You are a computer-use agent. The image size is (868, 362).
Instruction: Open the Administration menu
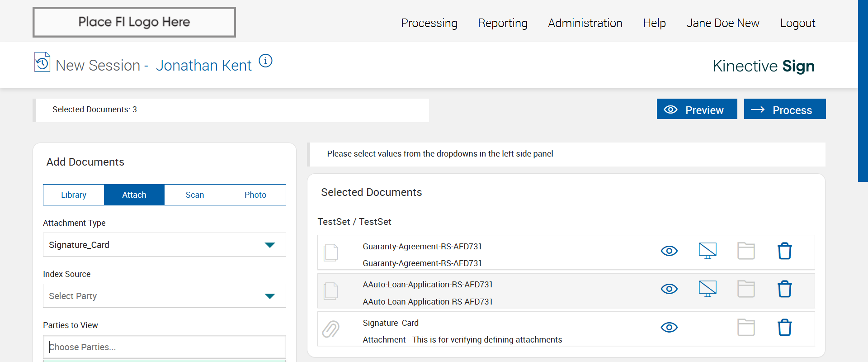point(585,23)
